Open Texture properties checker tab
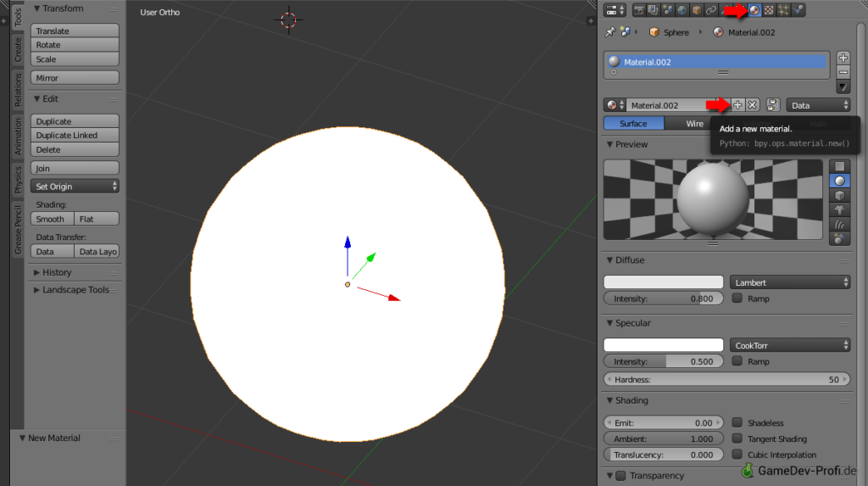 click(x=769, y=10)
